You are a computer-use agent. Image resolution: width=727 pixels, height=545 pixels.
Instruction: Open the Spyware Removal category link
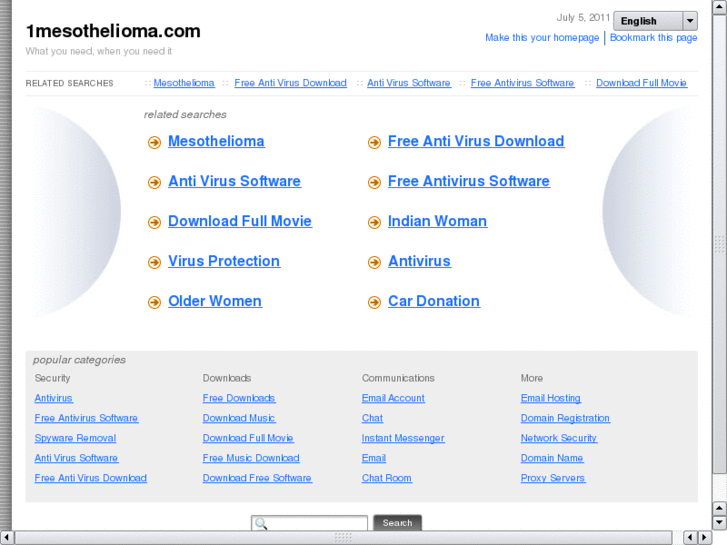tap(75, 438)
